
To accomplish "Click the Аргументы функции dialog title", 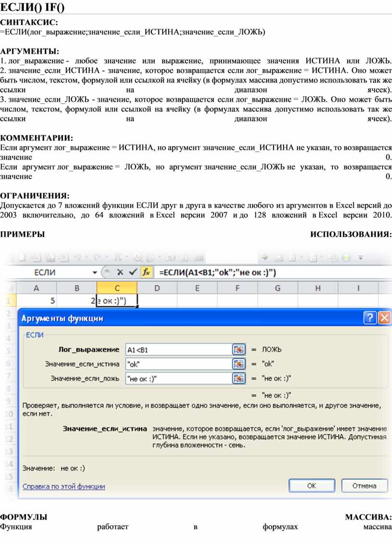I will 62,318.
